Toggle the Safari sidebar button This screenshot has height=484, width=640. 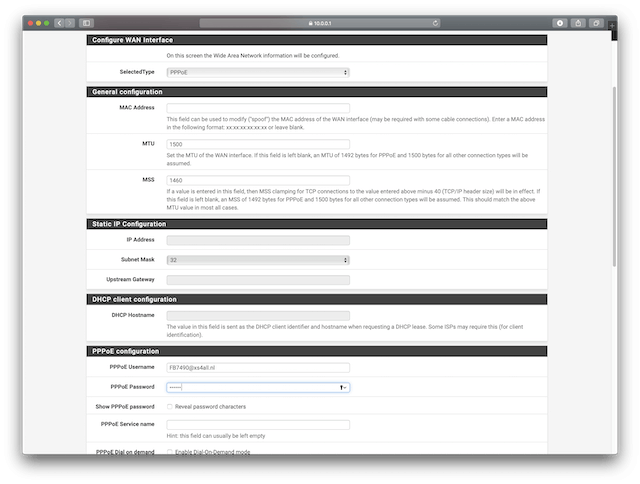click(87, 23)
